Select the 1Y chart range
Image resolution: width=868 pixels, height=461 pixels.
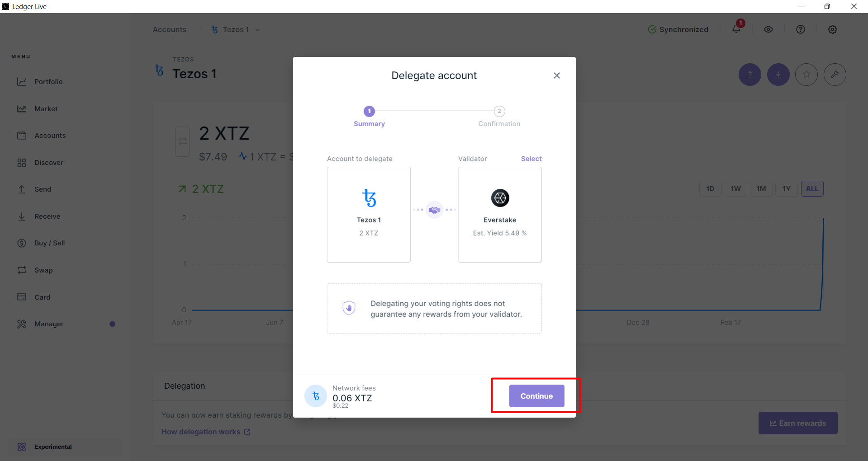(x=787, y=189)
